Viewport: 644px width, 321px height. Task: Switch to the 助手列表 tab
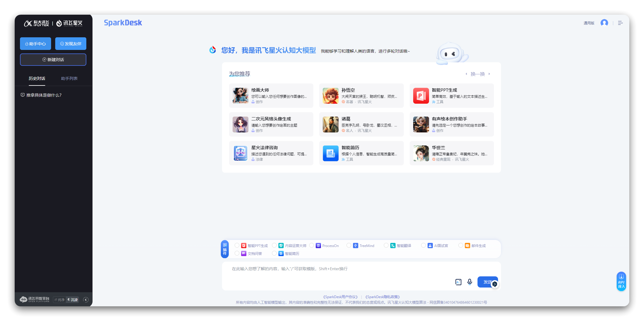[x=69, y=78]
